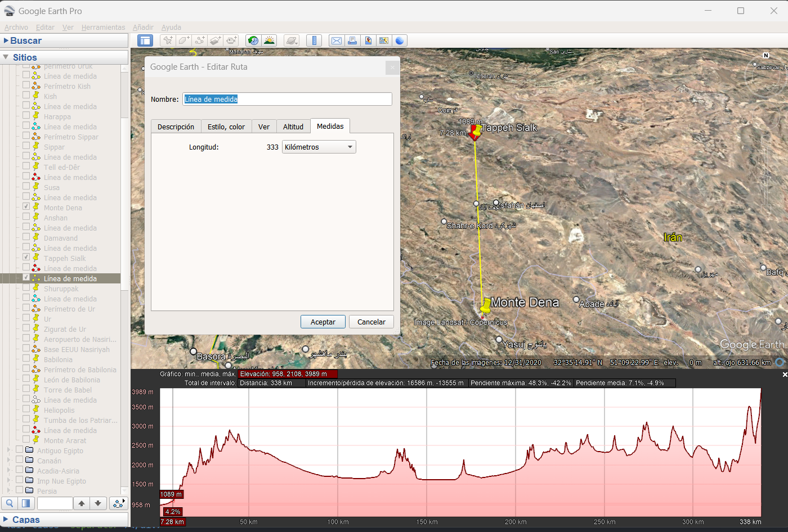Click the add image overlay icon
This screenshot has height=532, width=788.
pyautogui.click(x=215, y=40)
